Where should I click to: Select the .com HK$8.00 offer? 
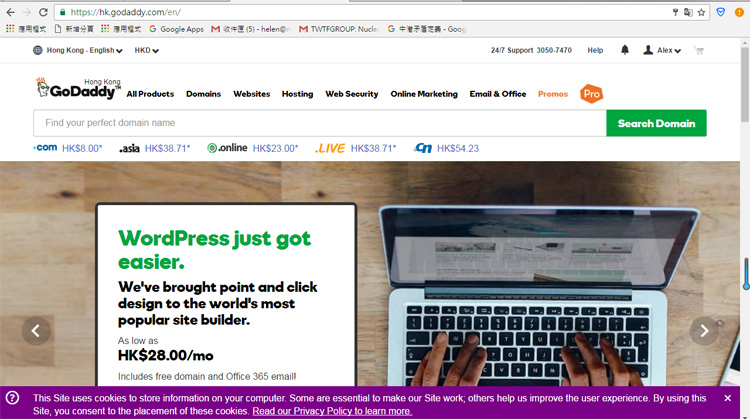tap(67, 148)
